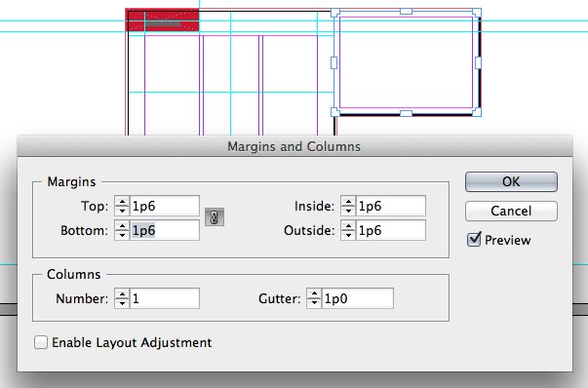Click right-middle handle of selected frame
This screenshot has height=388, width=588.
[478, 62]
